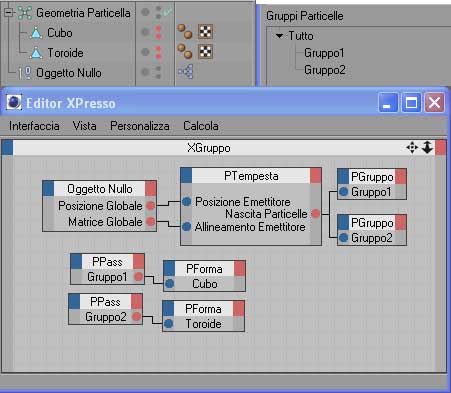Image resolution: width=451 pixels, height=393 pixels.
Task: Toggle layer dot of Toroide
Action: [145, 52]
